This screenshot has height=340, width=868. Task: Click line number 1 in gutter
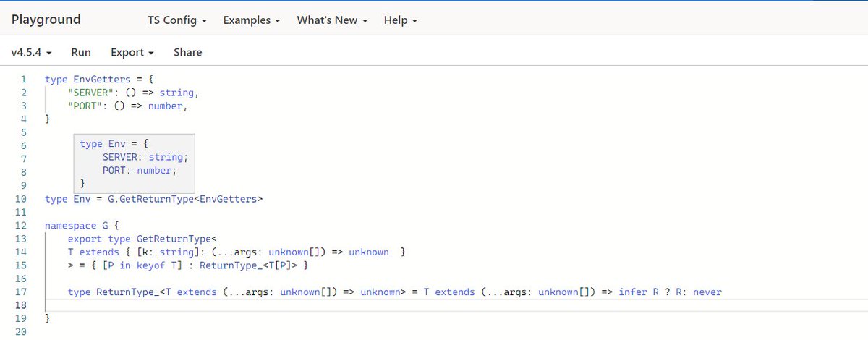click(24, 80)
